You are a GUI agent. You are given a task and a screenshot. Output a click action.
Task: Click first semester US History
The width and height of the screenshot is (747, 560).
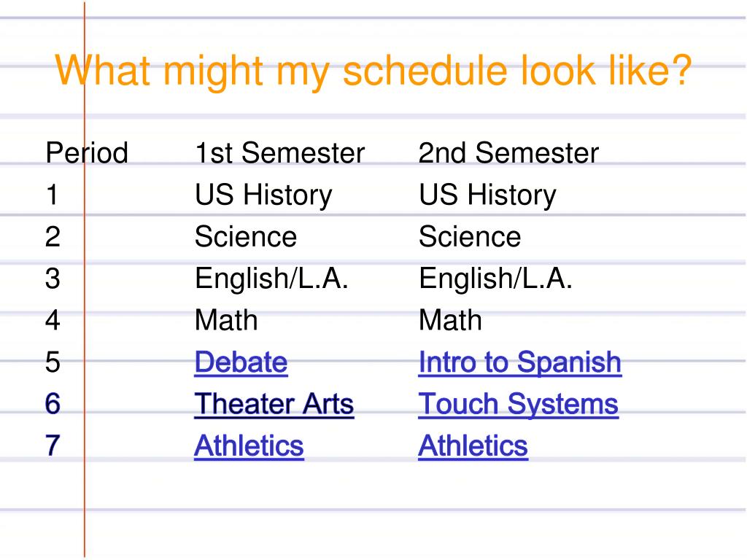(263, 195)
